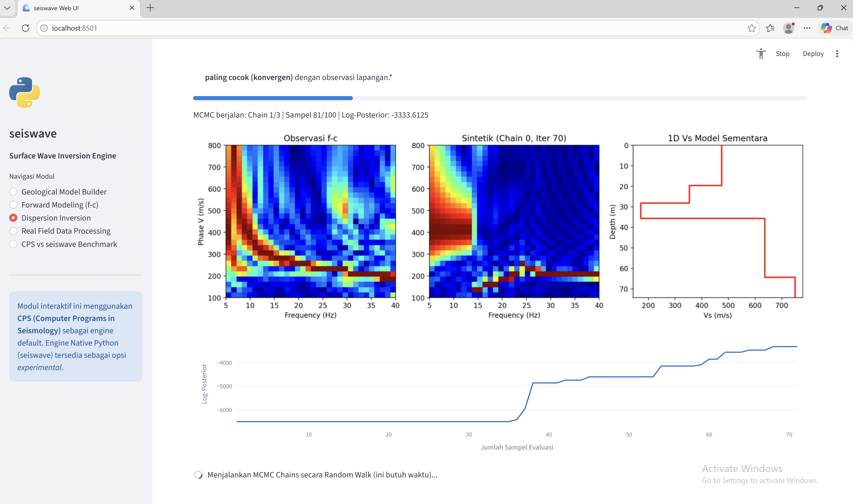
Task: Click the running spinner next to MCMC Chains message
Action: pyautogui.click(x=198, y=475)
